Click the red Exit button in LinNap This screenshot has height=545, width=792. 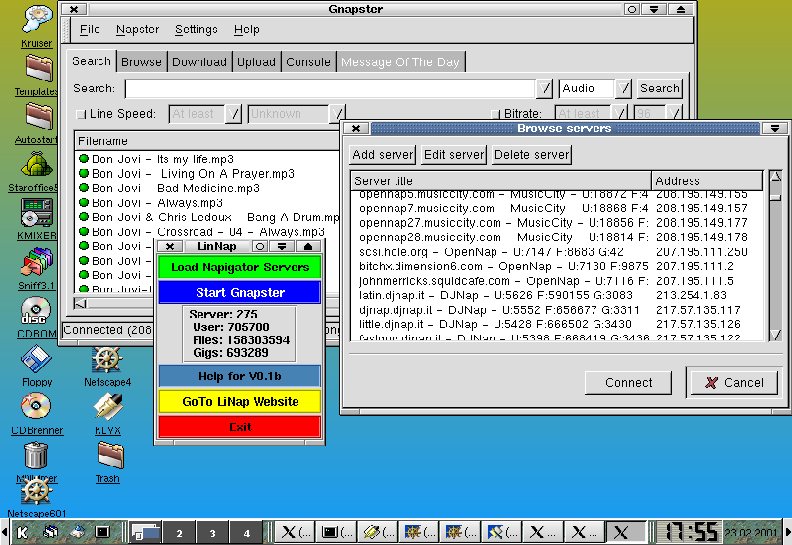[x=239, y=427]
